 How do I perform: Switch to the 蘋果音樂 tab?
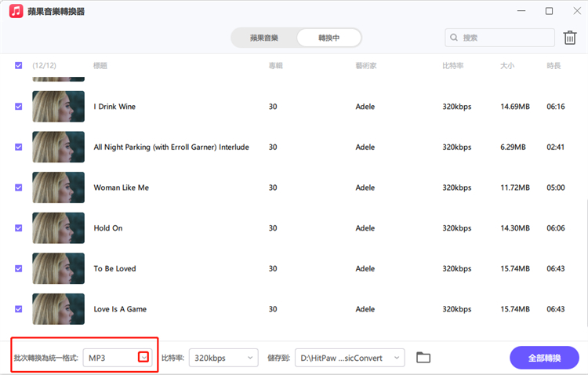click(x=264, y=38)
